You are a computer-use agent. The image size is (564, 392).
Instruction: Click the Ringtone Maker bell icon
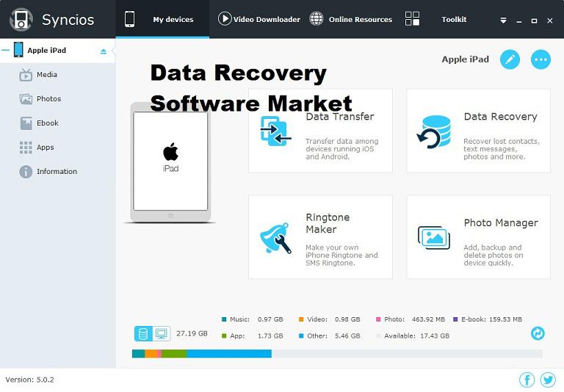point(275,239)
